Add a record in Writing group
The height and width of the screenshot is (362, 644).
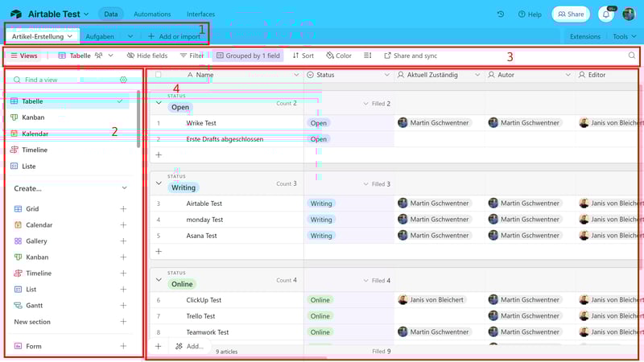(x=159, y=251)
